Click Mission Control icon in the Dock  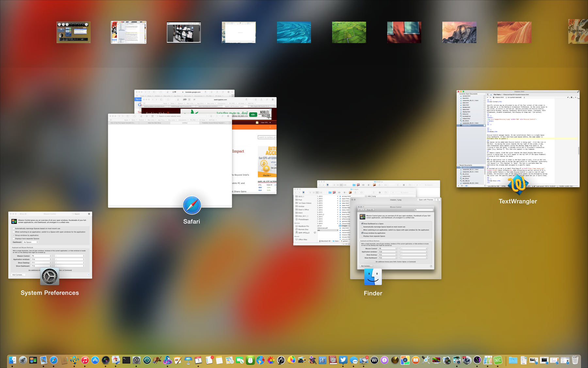coord(33,360)
